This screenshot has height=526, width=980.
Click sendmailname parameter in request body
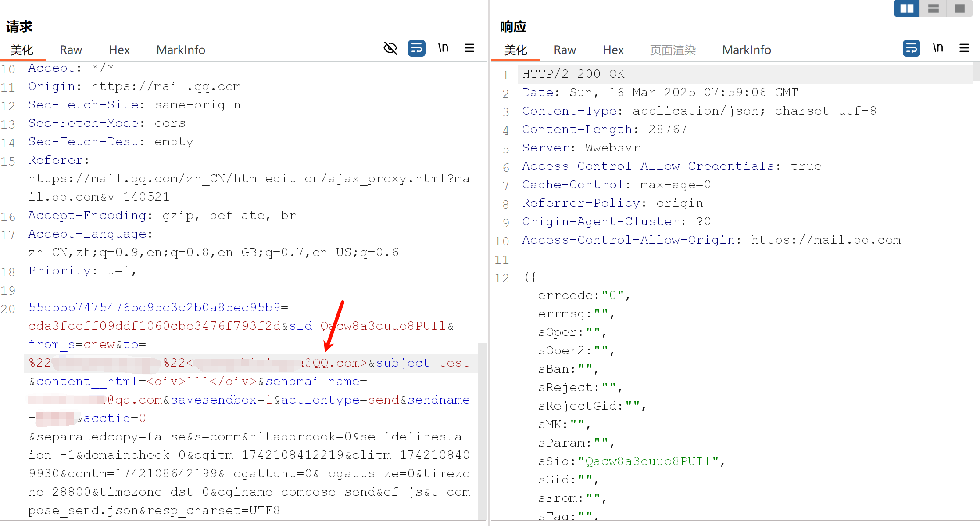pyautogui.click(x=316, y=381)
